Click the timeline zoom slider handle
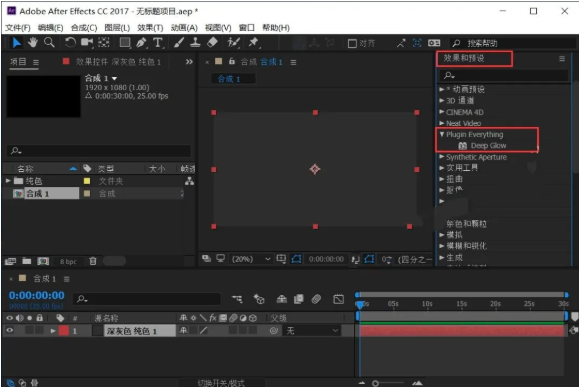The image size is (579, 389). [x=376, y=383]
